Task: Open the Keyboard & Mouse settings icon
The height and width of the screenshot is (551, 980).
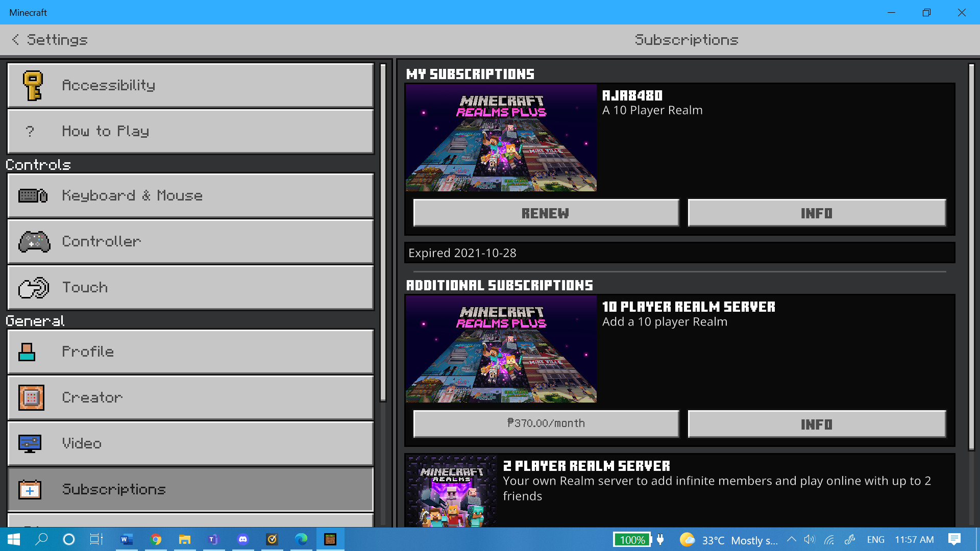Action: click(x=33, y=195)
